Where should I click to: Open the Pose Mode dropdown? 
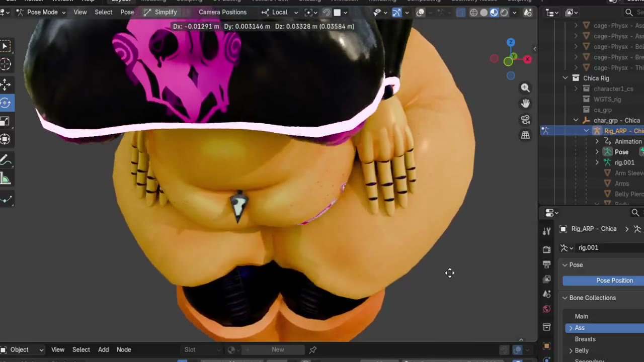pos(41,12)
